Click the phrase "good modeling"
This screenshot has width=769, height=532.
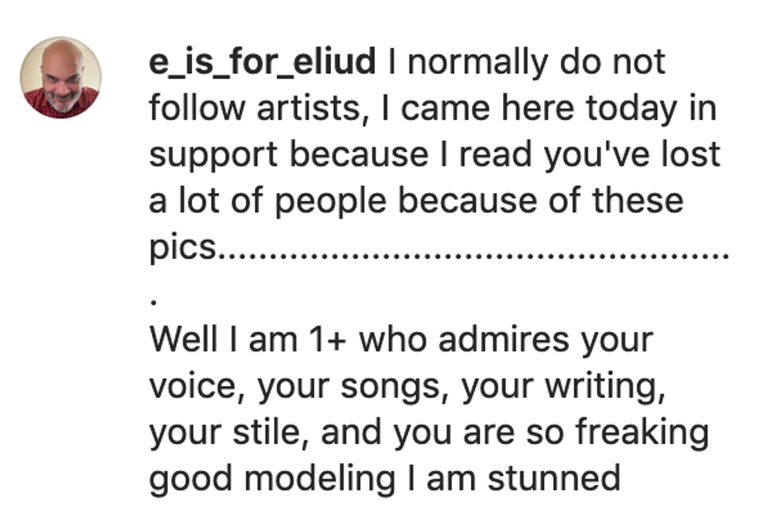click(x=272, y=478)
